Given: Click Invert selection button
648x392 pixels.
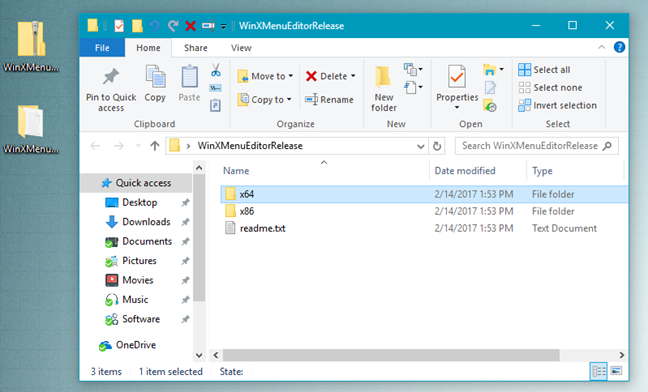Looking at the screenshot, I should coord(557,105).
